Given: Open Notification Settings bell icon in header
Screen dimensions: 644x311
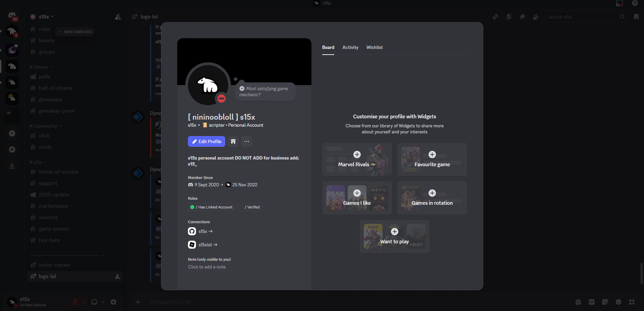Looking at the screenshot, I should point(509,17).
